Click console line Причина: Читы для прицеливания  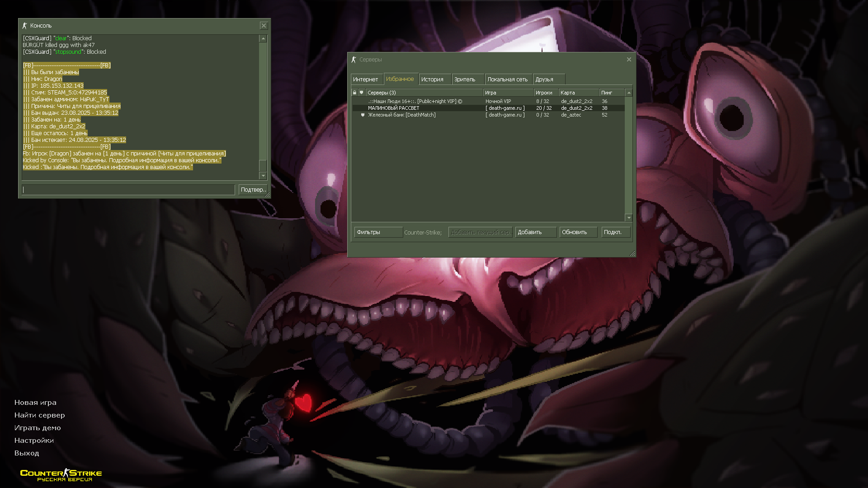(x=72, y=106)
